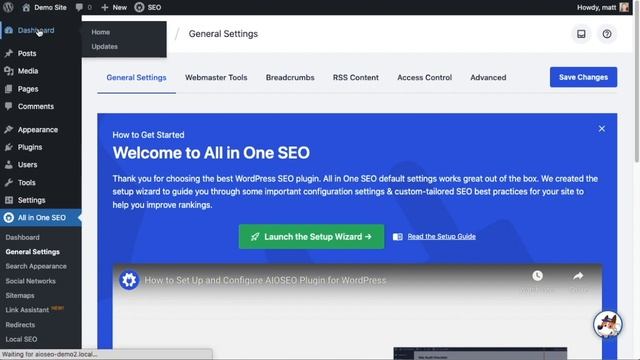Click the Posts pin icon
This screenshot has height=360, width=640.
(x=9, y=53)
